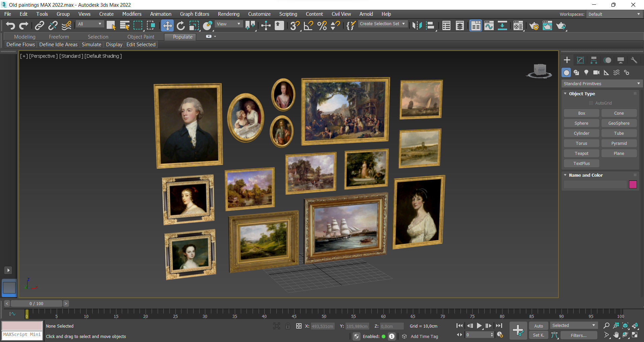Open the Rendered Frame Window icon
The width and height of the screenshot is (644, 342).
click(547, 25)
